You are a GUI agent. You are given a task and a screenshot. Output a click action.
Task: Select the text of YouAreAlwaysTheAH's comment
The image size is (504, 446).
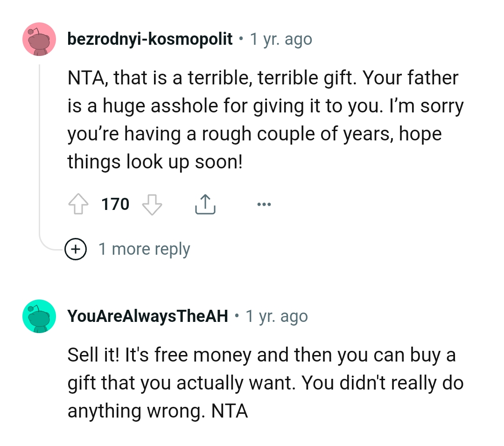(x=266, y=383)
